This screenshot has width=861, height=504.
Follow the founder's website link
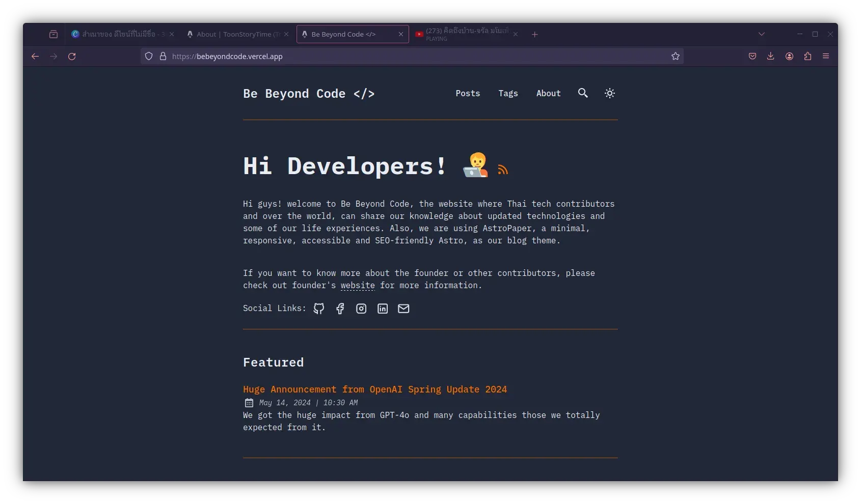(x=358, y=286)
